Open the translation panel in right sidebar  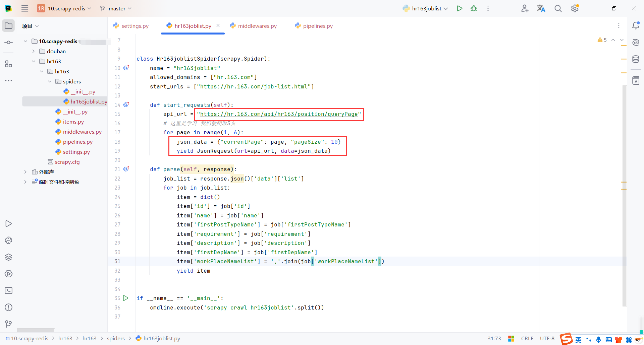tap(636, 81)
